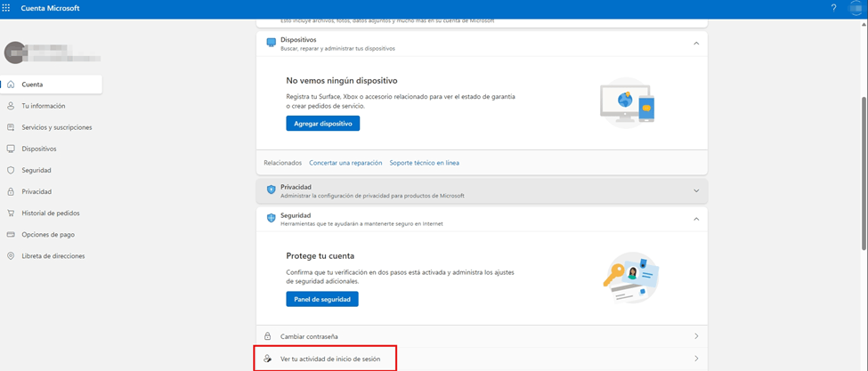The height and width of the screenshot is (371, 868).
Task: Click the Libreta de direcciones pin icon
Action: pos(11,256)
